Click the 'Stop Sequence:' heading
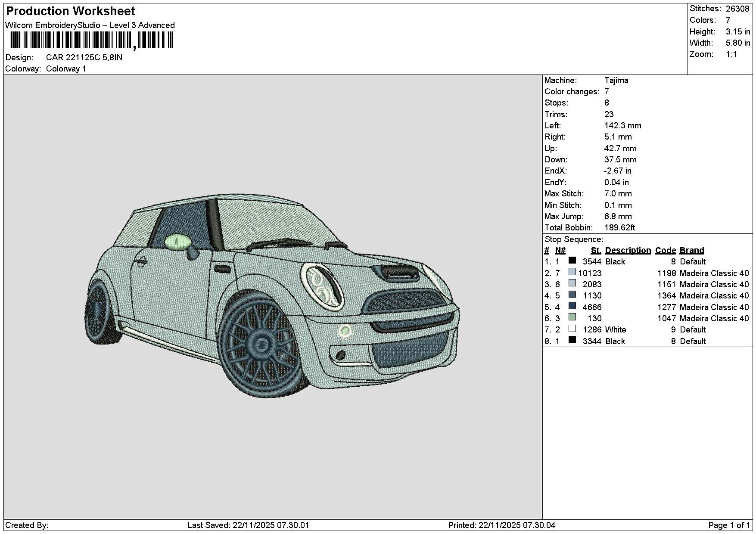The image size is (756, 534). pos(574,239)
